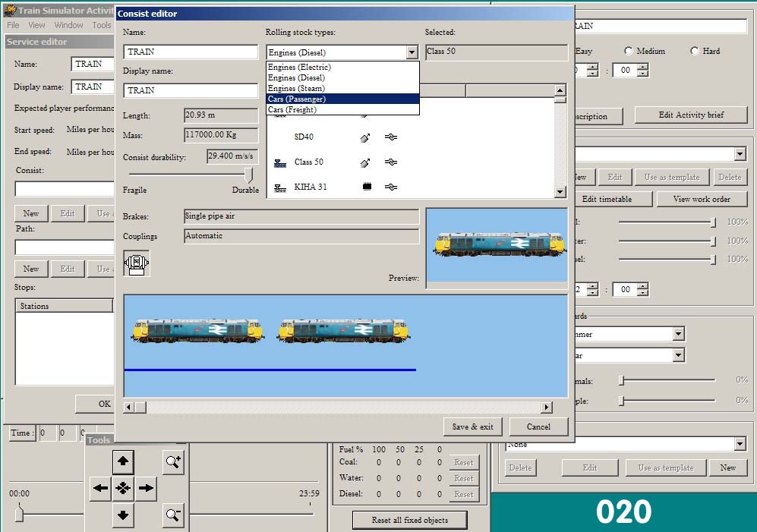
Task: Click the locomotive icon beside KIHA 31
Action: click(280, 187)
